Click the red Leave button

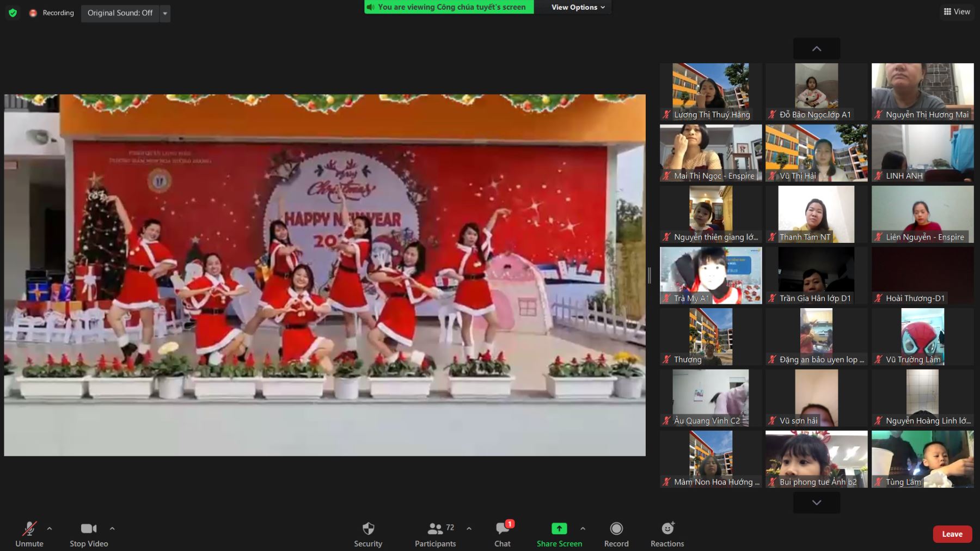[x=952, y=534]
